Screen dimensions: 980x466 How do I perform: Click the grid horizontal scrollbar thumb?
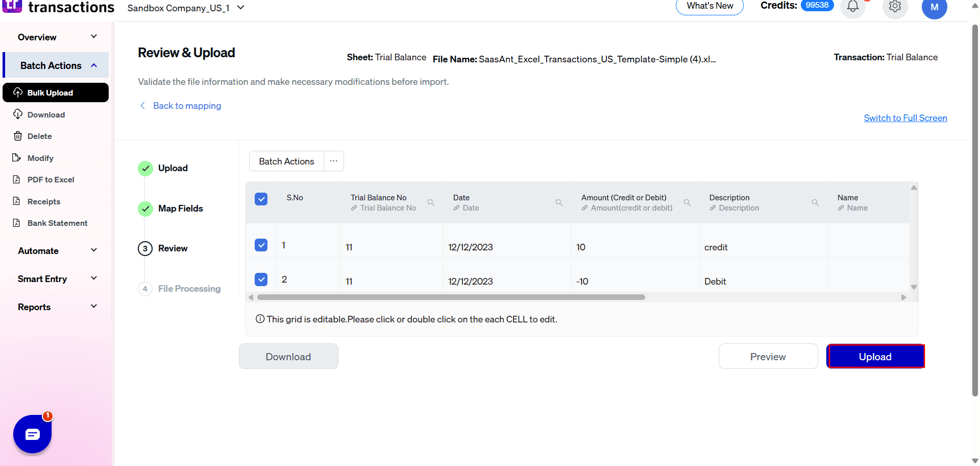451,297
